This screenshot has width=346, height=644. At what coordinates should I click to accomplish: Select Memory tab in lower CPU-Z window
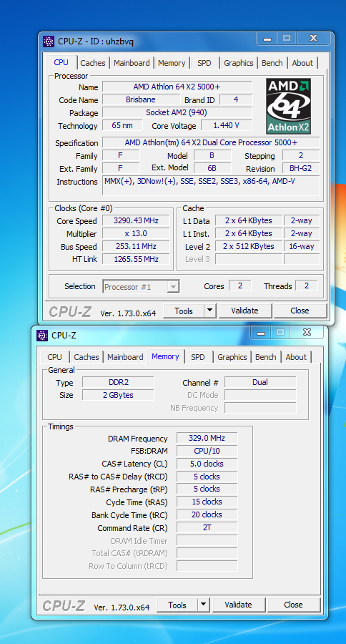pyautogui.click(x=165, y=356)
